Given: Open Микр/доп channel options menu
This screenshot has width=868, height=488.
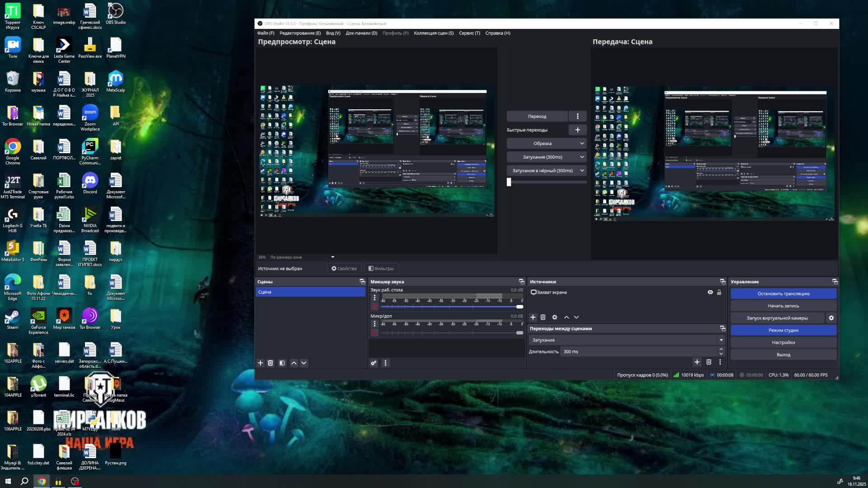Looking at the screenshot, I should 374,324.
